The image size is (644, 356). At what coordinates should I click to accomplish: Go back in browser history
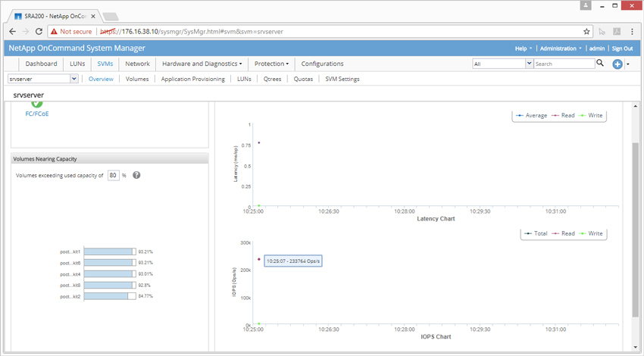pos(12,32)
